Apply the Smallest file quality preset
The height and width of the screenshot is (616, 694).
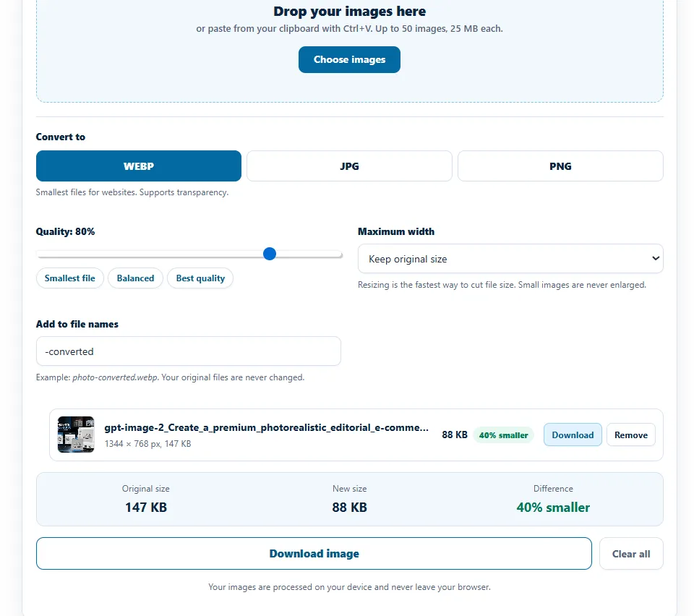tap(70, 278)
